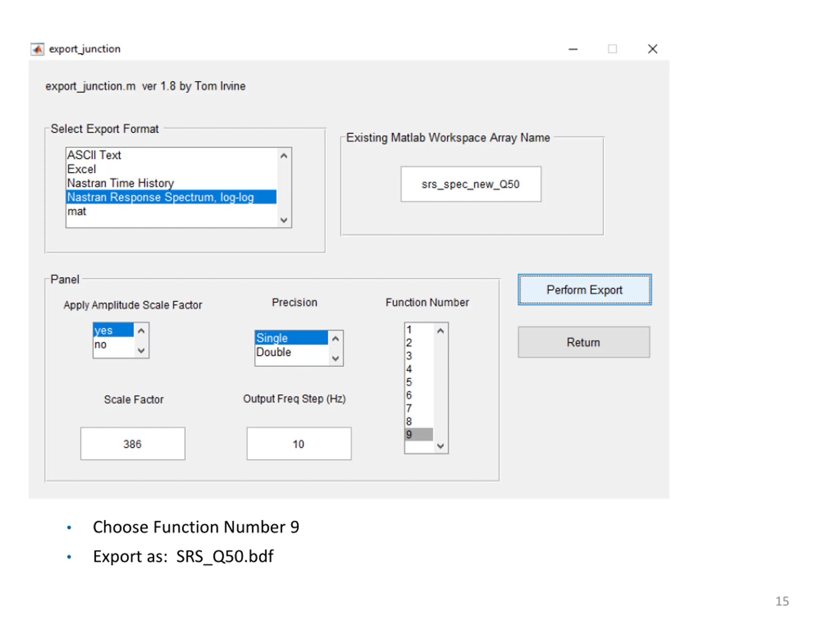Choose Excel in export format list
Screen dimensions: 840x630
tap(171, 169)
